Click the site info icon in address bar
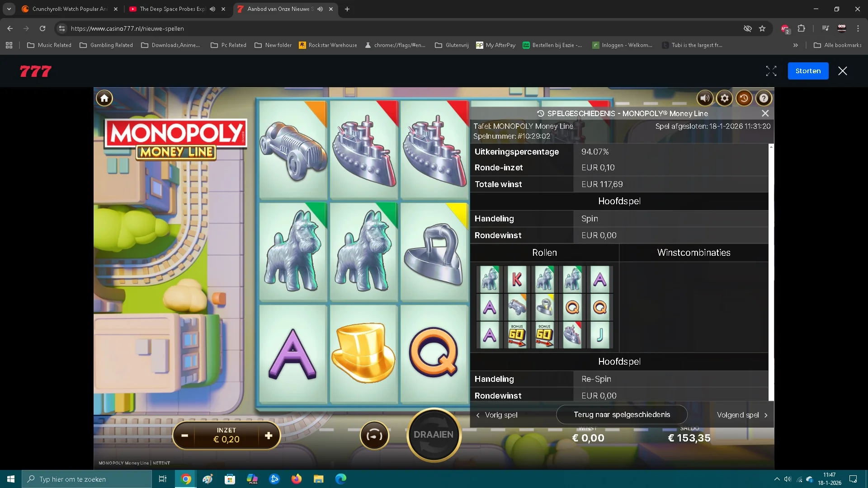Screen dimensions: 868x488 (62, 28)
